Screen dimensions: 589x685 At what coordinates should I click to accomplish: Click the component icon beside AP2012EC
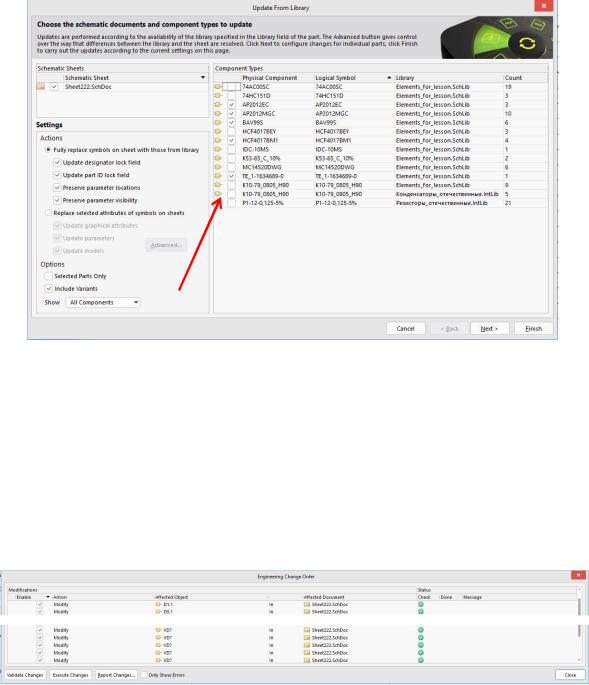pos(218,104)
